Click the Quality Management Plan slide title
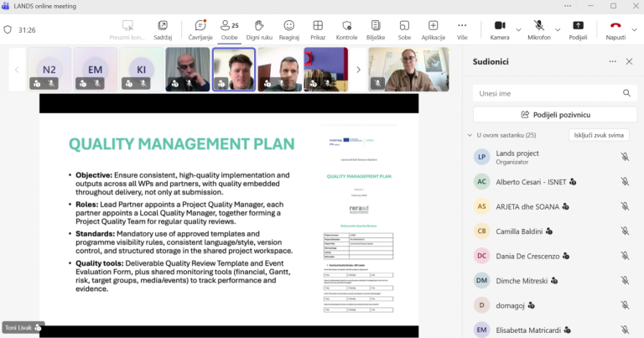644x338 pixels. coord(181,144)
